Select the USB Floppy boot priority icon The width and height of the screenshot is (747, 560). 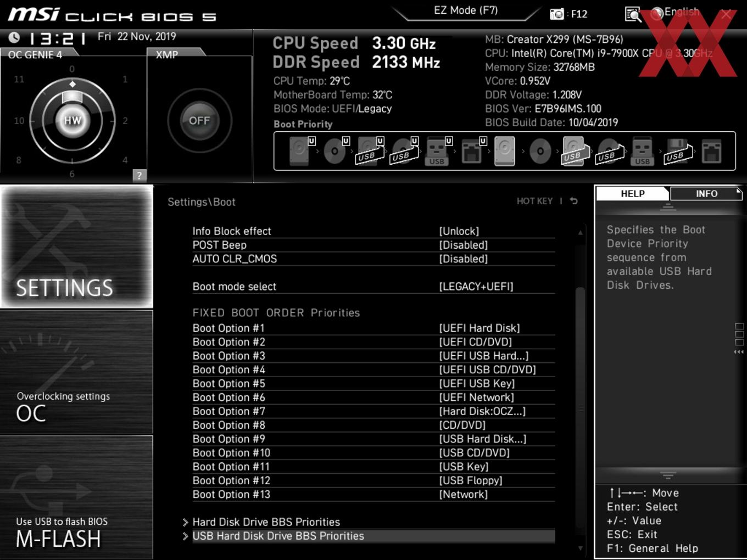click(x=678, y=151)
